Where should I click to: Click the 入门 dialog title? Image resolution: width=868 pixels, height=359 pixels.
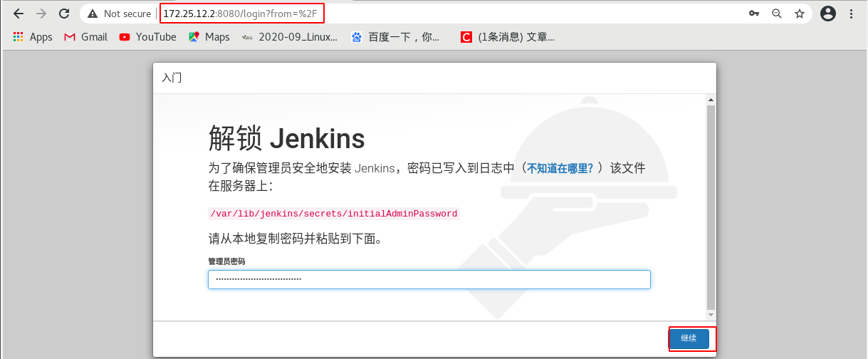click(x=172, y=78)
